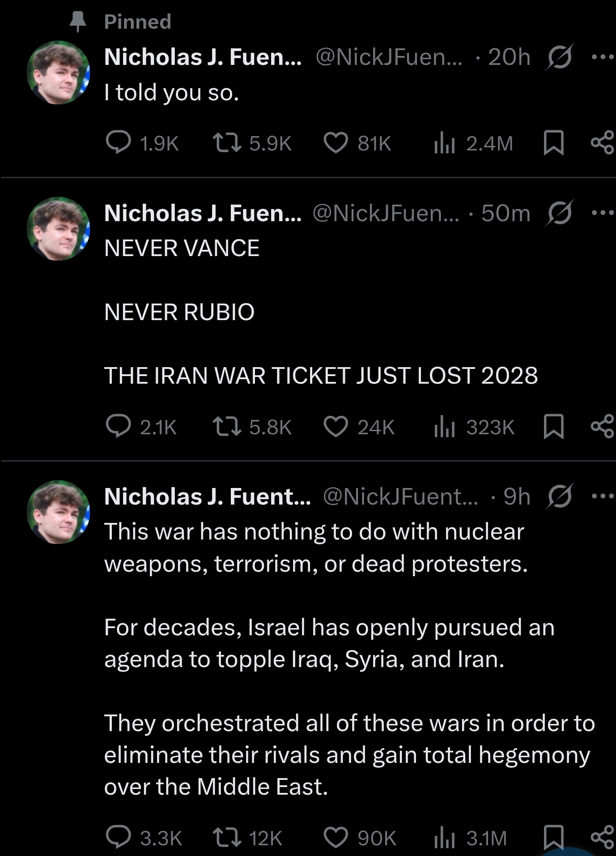616x856 pixels.
Task: Share the "NEVER VANCE" post
Action: coord(602,426)
